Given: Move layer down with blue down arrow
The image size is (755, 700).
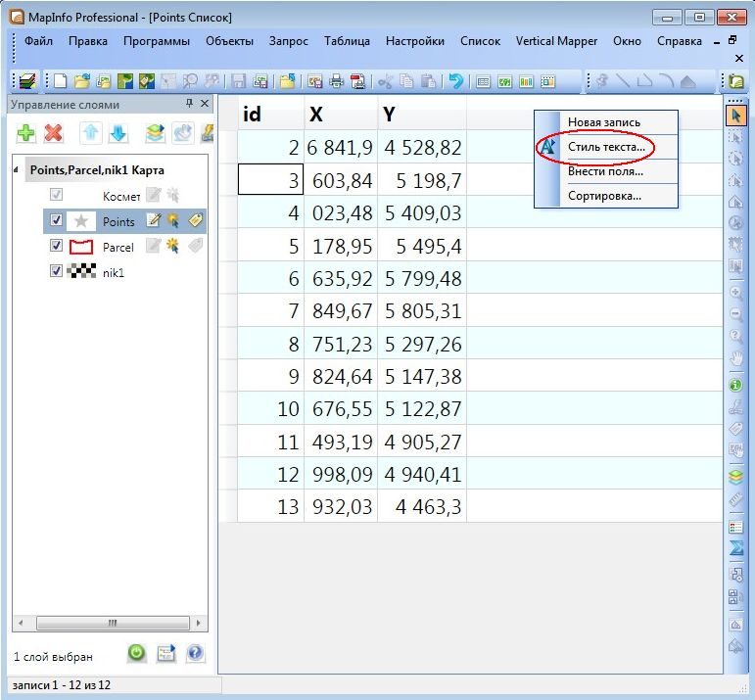Looking at the screenshot, I should point(118,133).
